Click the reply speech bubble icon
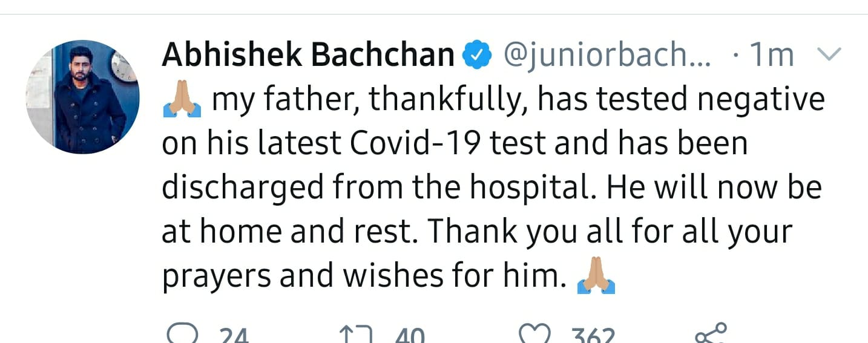This screenshot has width=868, height=343. click(181, 335)
